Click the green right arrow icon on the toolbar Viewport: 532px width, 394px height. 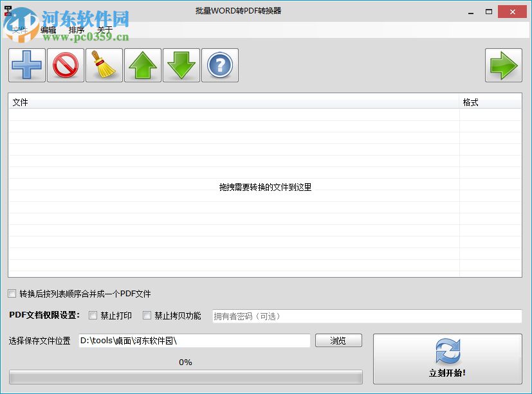click(x=505, y=65)
